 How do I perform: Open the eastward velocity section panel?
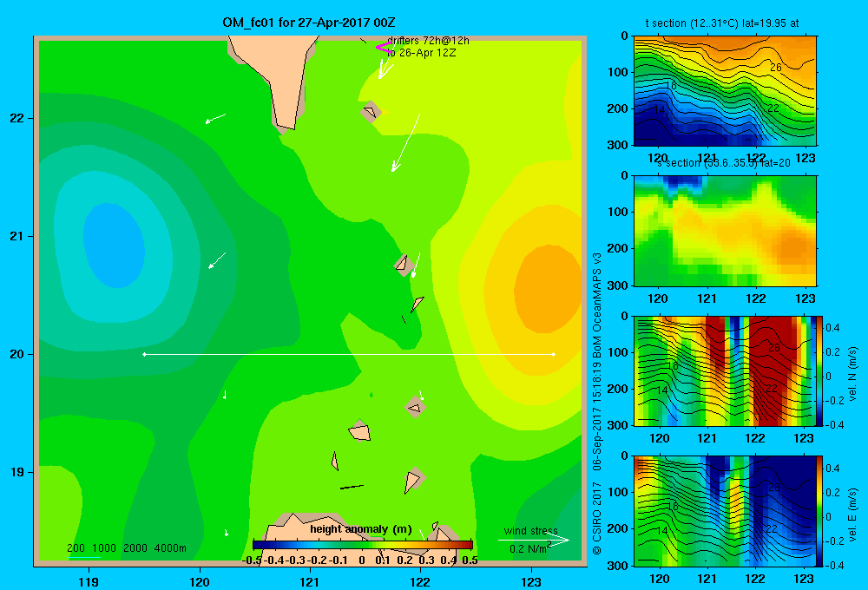724,511
